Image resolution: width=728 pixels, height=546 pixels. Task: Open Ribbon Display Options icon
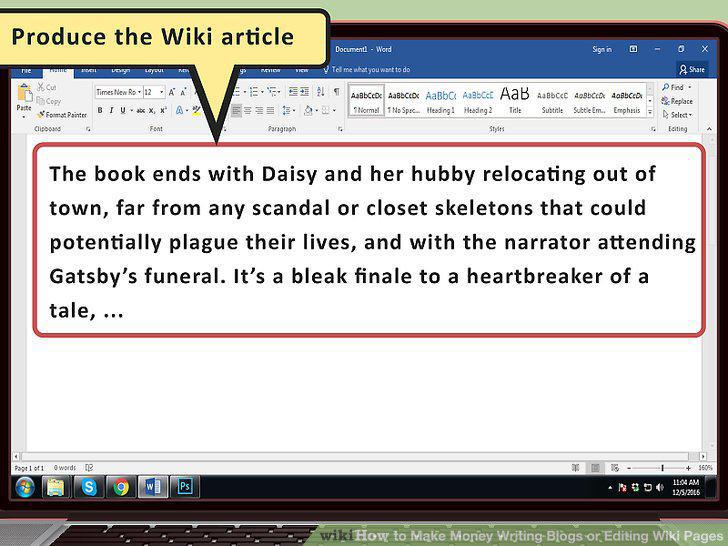[x=633, y=49]
